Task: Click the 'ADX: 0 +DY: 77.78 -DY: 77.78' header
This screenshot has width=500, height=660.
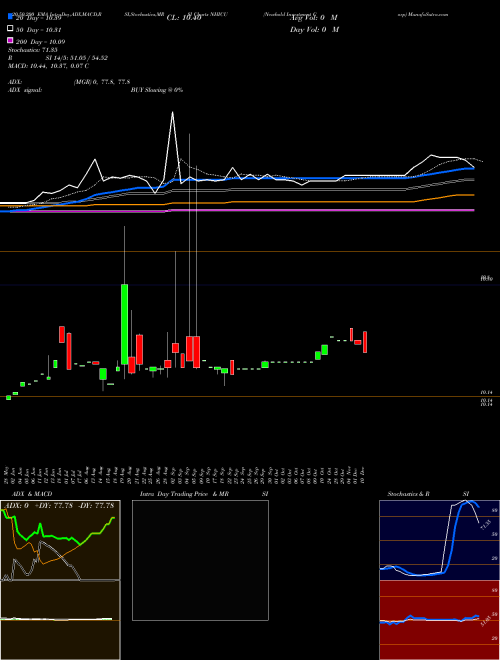Action: [60, 505]
